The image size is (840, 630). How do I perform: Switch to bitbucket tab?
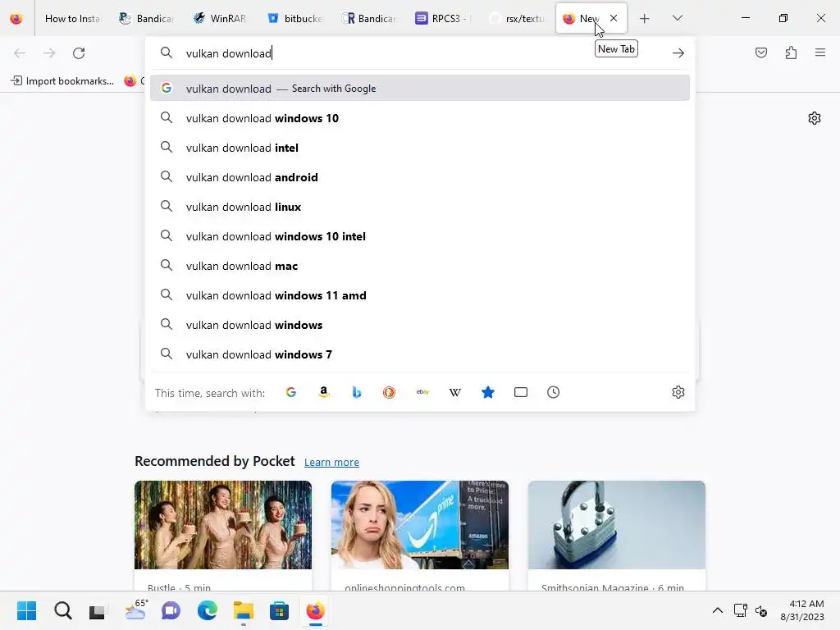point(294,19)
